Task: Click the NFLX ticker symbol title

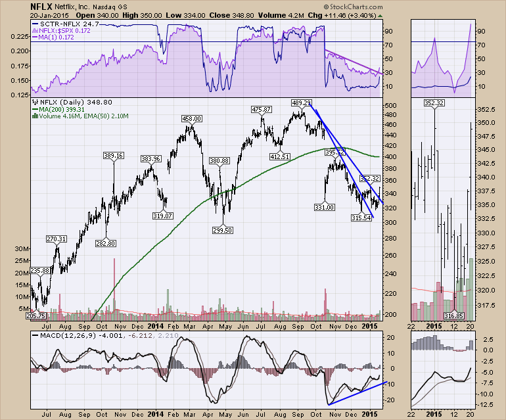Action: pyautogui.click(x=41, y=7)
